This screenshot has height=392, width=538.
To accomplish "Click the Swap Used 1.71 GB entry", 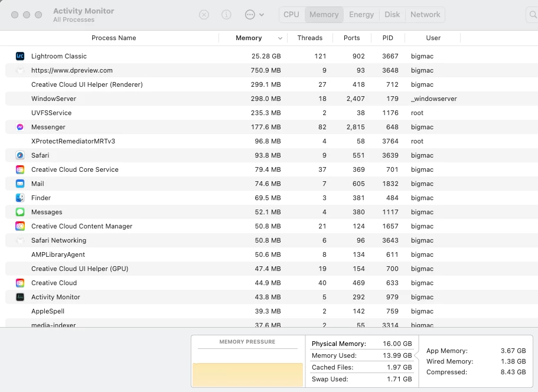I will point(361,379).
